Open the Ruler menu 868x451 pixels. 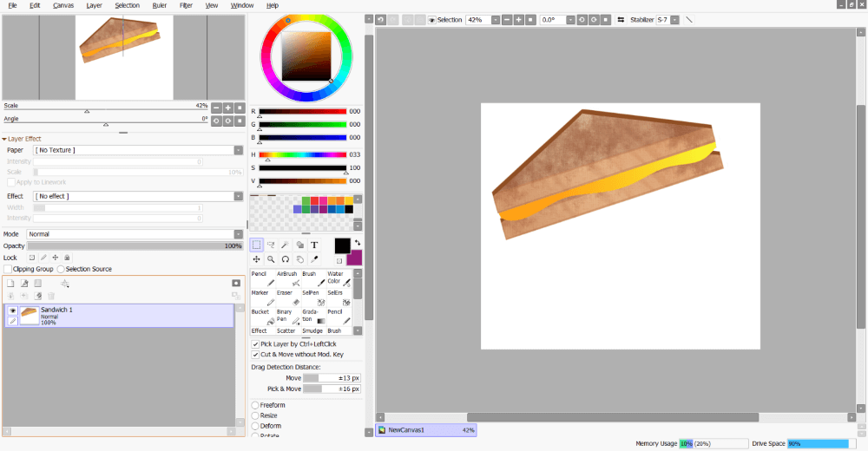click(160, 5)
